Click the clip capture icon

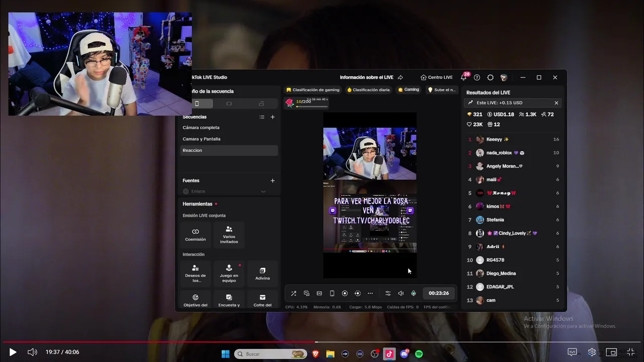358,293
